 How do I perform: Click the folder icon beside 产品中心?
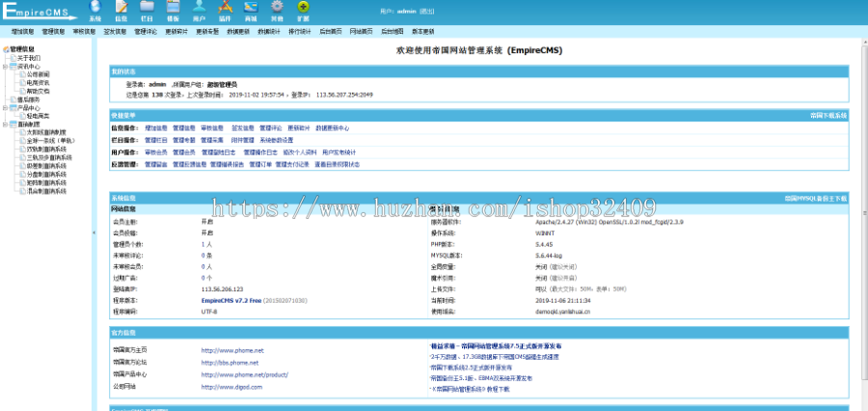pyautogui.click(x=13, y=108)
